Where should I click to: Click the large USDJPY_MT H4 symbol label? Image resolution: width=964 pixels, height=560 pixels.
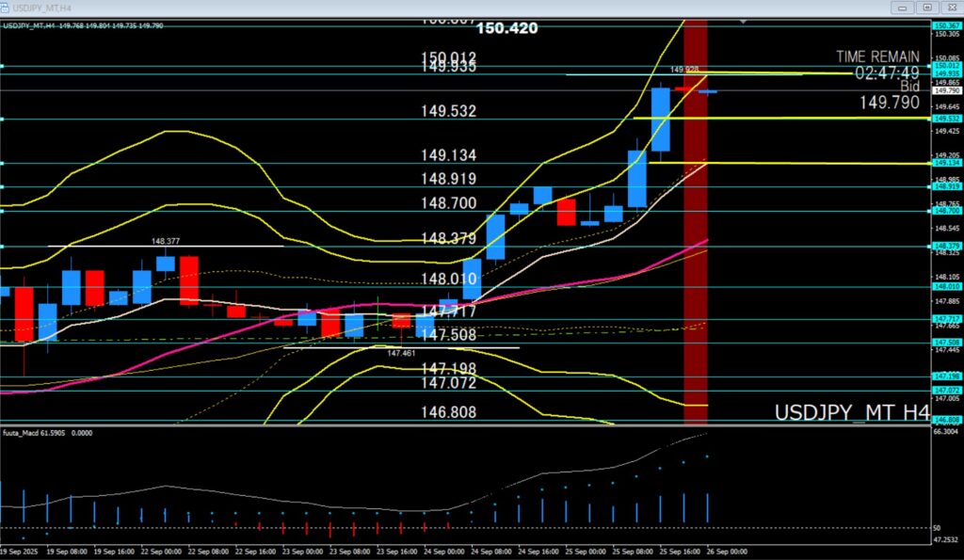click(x=851, y=412)
